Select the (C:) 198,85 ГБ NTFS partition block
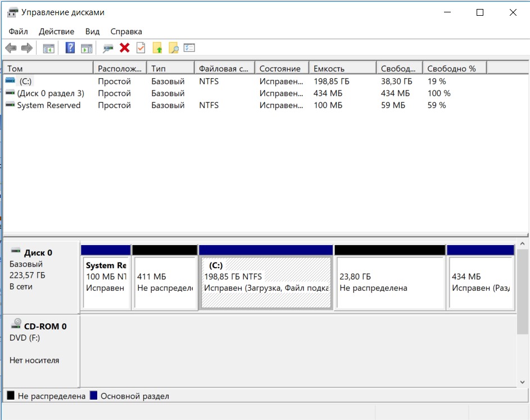The height and width of the screenshot is (420, 530). [266, 282]
